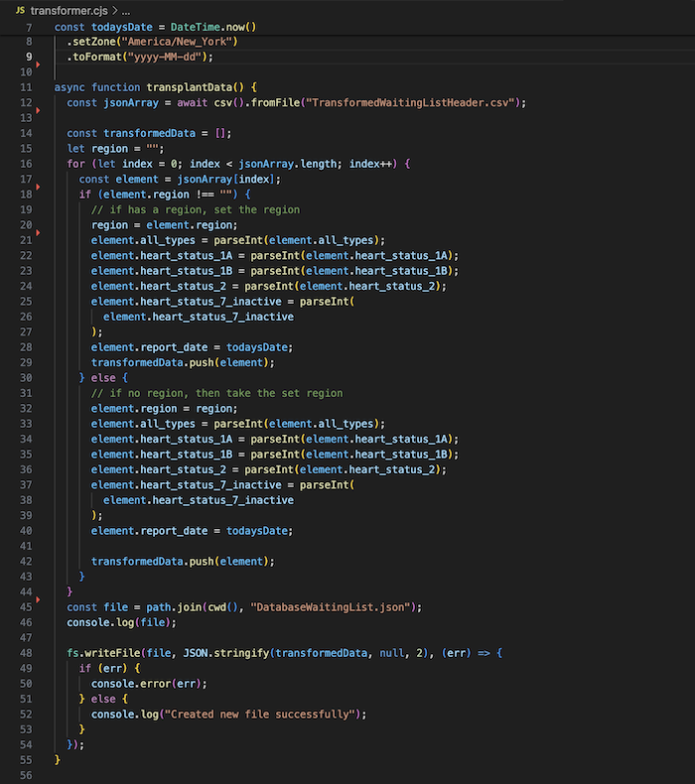Viewport: 695px width, 784px height.
Task: Select line number 7 in gutter
Action: [29, 28]
